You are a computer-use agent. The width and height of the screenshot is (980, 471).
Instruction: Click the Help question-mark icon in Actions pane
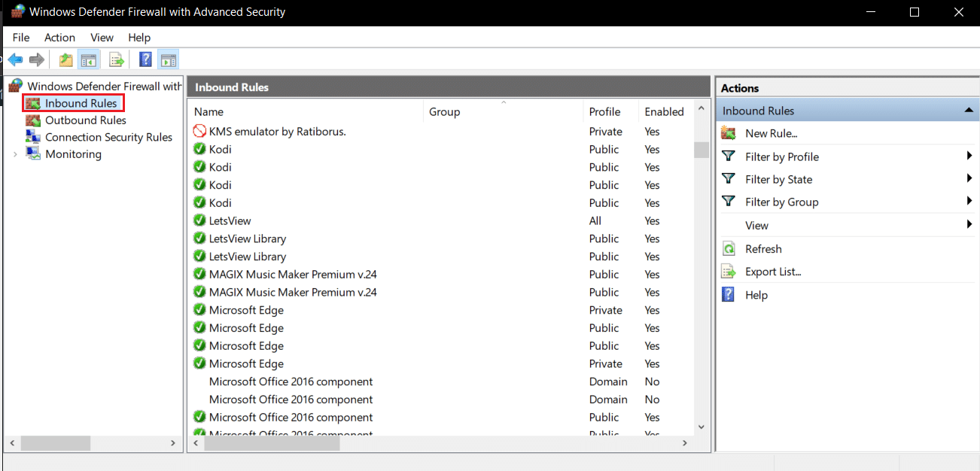[x=728, y=295]
